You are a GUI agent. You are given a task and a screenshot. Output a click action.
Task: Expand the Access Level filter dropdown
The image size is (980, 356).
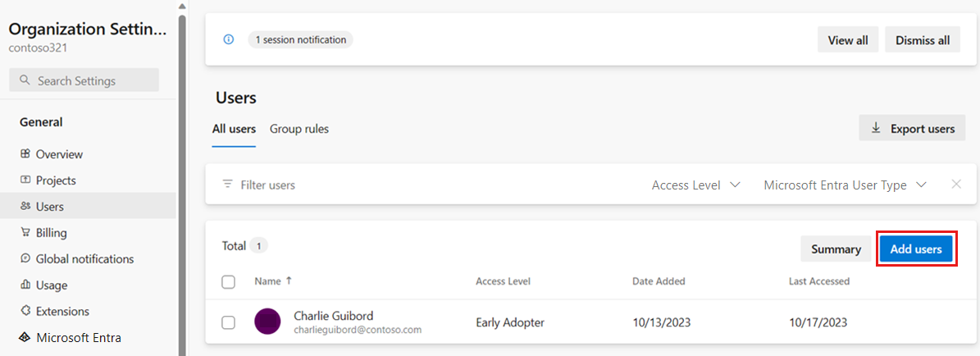696,185
